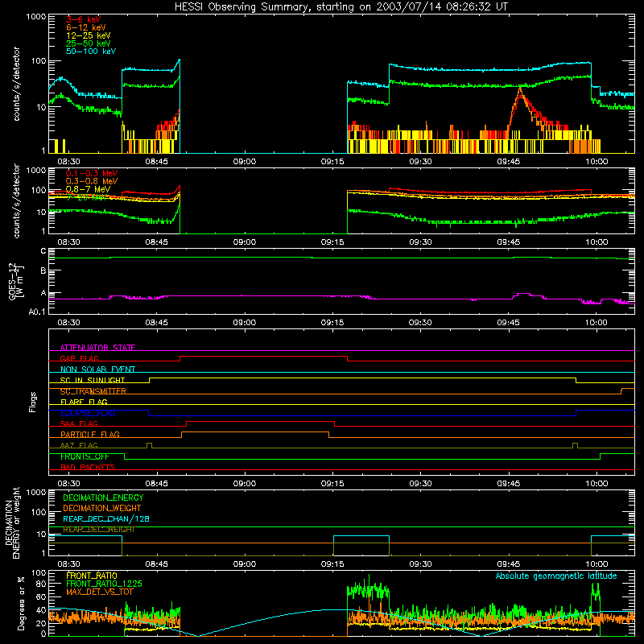
Task: Select the 12-25 keV legend label
Action: 88,35
